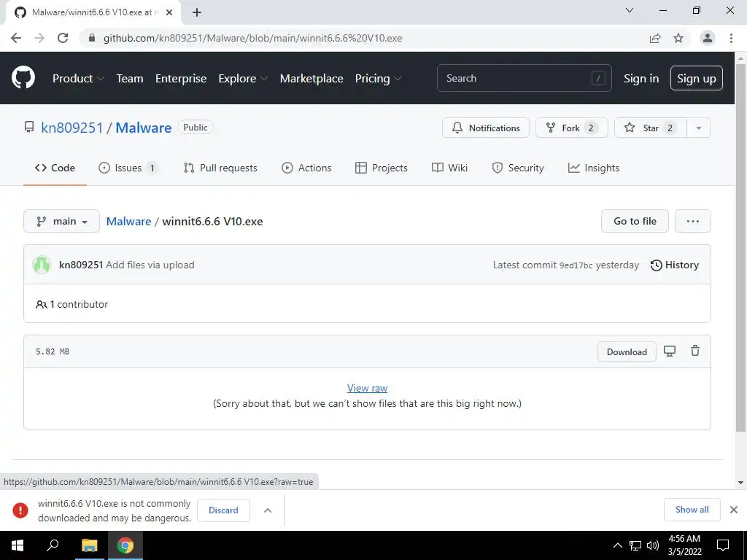Screen dimensions: 747x560
Task: Go back with browser back arrow
Action: tap(16, 38)
